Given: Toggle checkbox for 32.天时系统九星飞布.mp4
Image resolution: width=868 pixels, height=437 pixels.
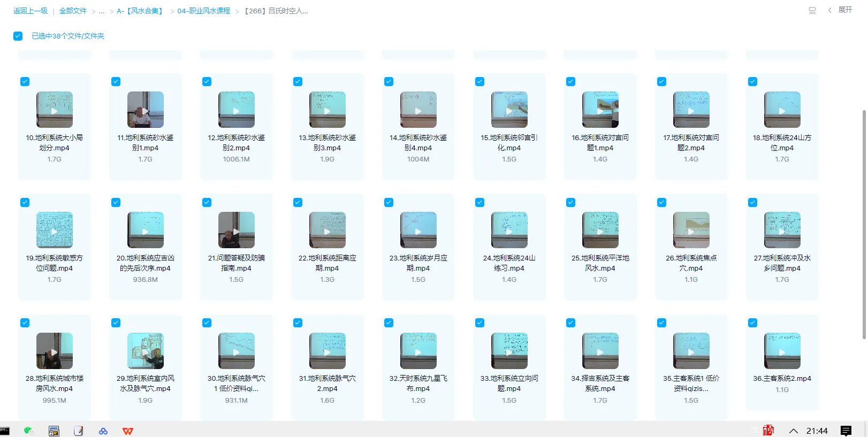Looking at the screenshot, I should click(389, 323).
